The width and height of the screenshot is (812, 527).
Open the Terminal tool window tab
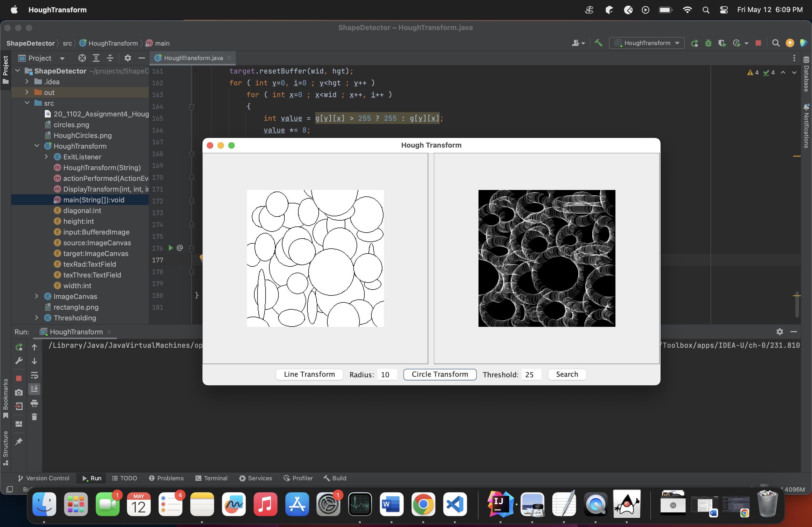click(211, 478)
